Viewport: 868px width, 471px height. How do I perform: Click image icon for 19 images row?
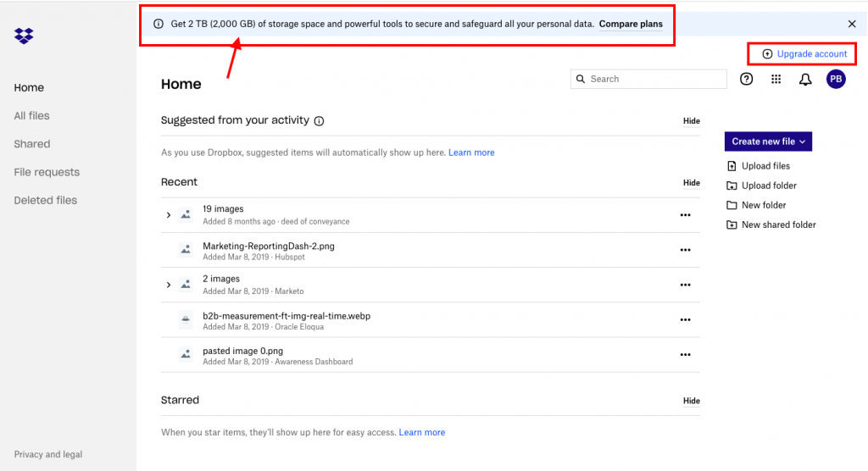pos(186,214)
